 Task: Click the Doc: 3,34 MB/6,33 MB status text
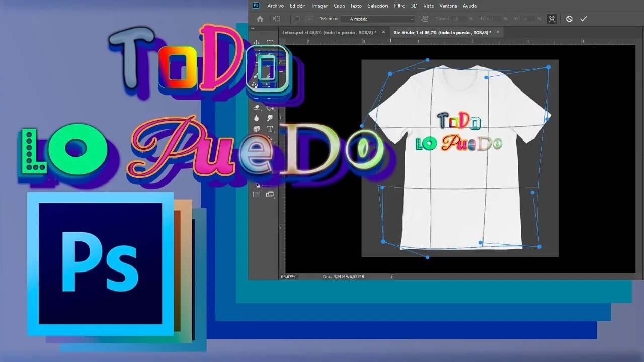(344, 276)
